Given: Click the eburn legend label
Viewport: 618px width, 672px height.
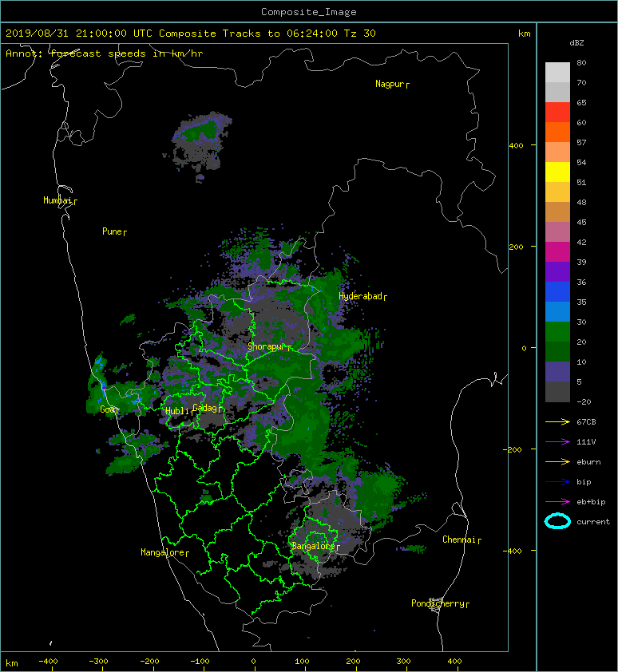Looking at the screenshot, I should [x=588, y=462].
